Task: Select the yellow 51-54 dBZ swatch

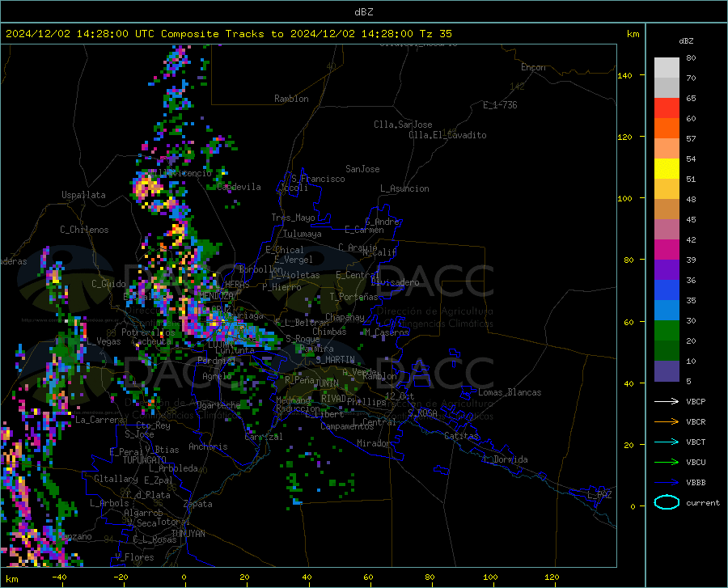Action: pos(667,169)
